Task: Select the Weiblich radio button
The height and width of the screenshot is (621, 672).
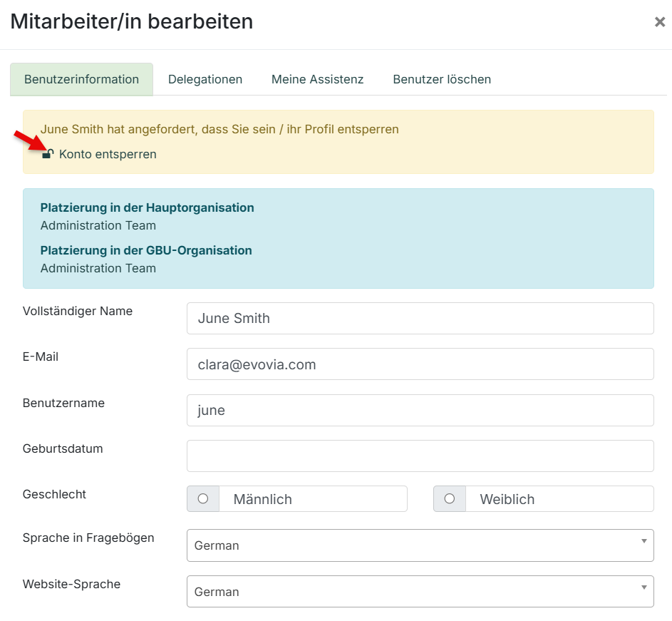Action: (450, 499)
